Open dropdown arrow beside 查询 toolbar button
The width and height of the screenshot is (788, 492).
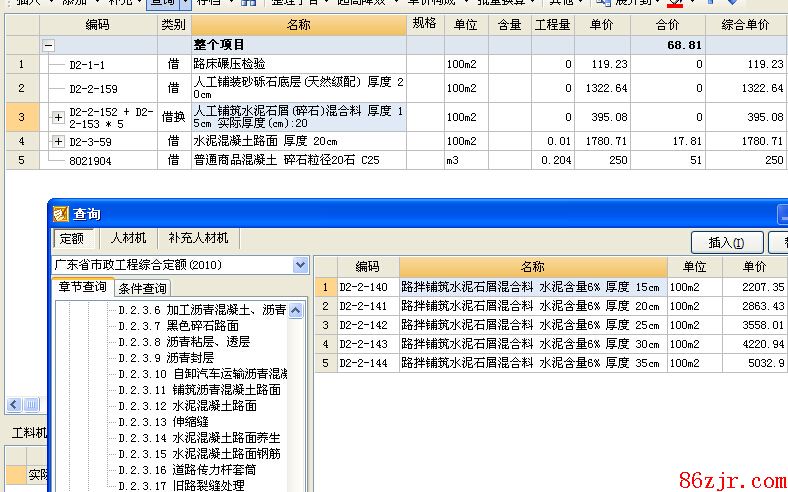pyautogui.click(x=185, y=3)
